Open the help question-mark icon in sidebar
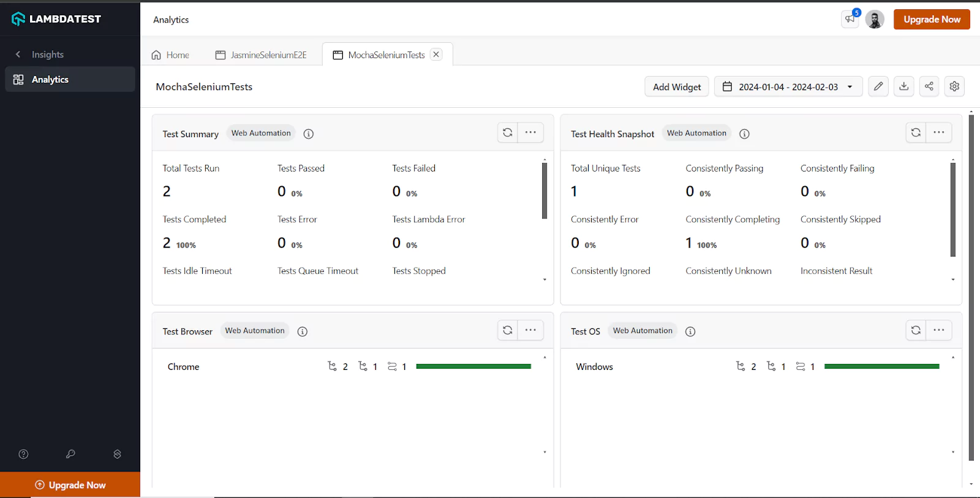 (23, 454)
